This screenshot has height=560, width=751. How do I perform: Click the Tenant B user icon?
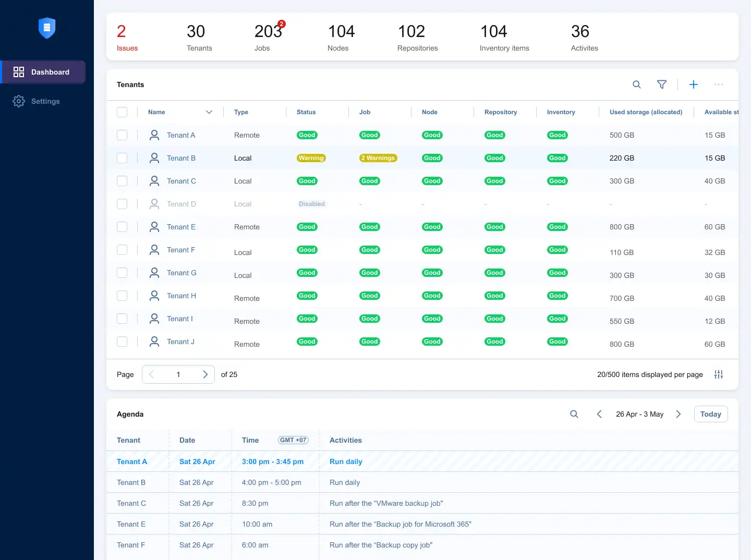coord(154,158)
